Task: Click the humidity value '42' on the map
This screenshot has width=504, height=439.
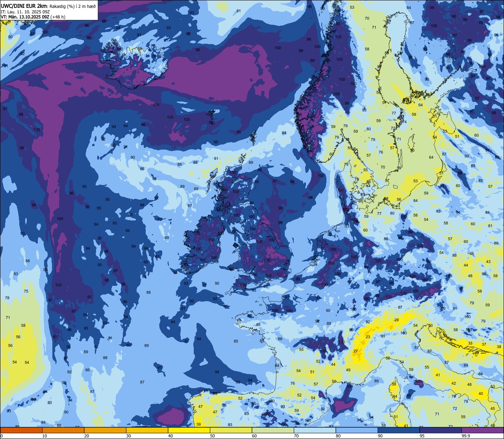Action: [x=454, y=383]
